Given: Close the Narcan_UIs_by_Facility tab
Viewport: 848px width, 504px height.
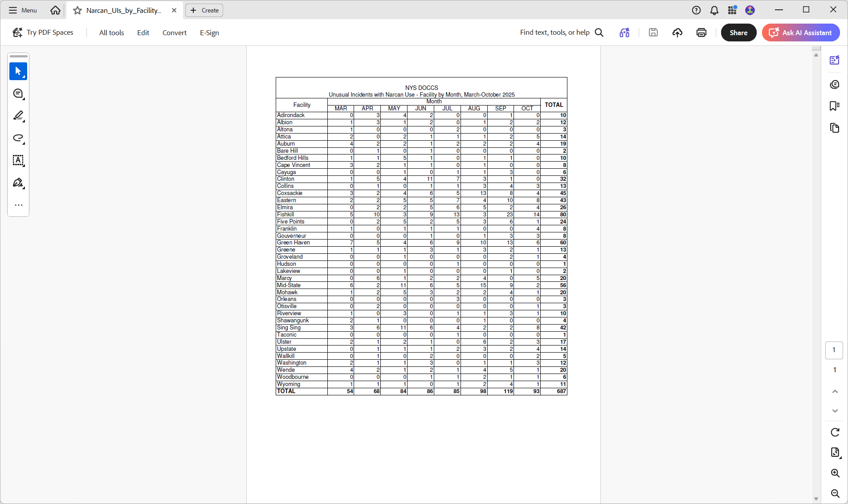Looking at the screenshot, I should pos(174,10).
